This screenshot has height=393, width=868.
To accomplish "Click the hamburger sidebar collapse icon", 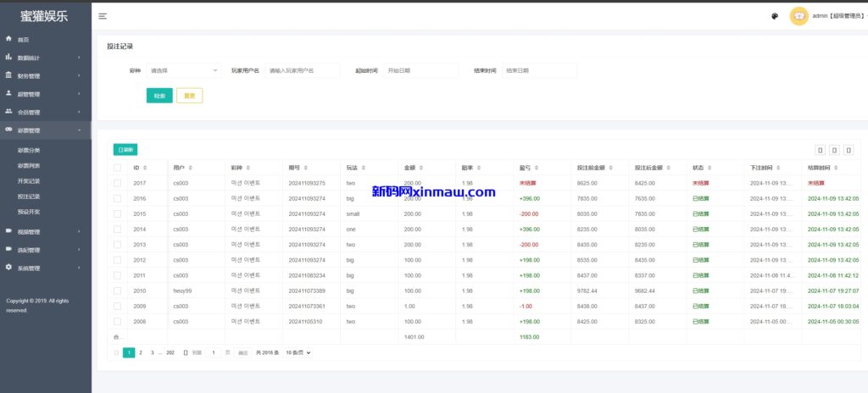I will pos(103,16).
